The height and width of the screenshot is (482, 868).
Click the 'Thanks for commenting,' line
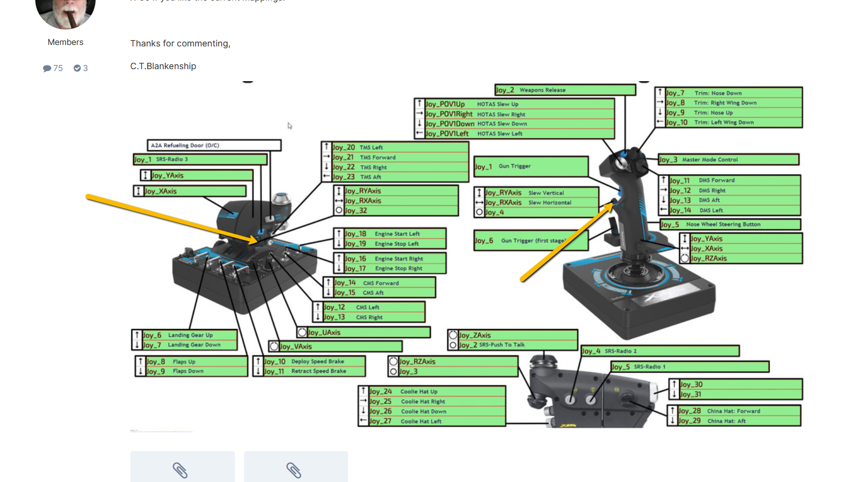tap(180, 44)
